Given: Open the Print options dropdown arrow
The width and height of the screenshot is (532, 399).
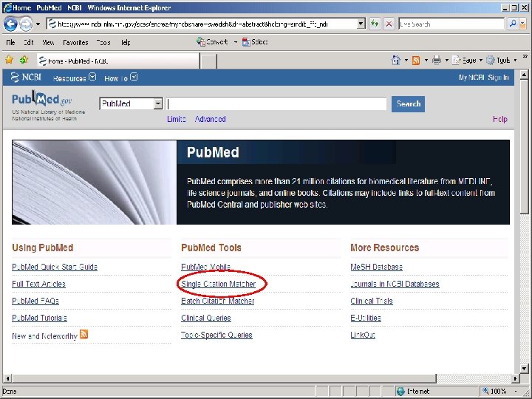Looking at the screenshot, I should tap(447, 61).
